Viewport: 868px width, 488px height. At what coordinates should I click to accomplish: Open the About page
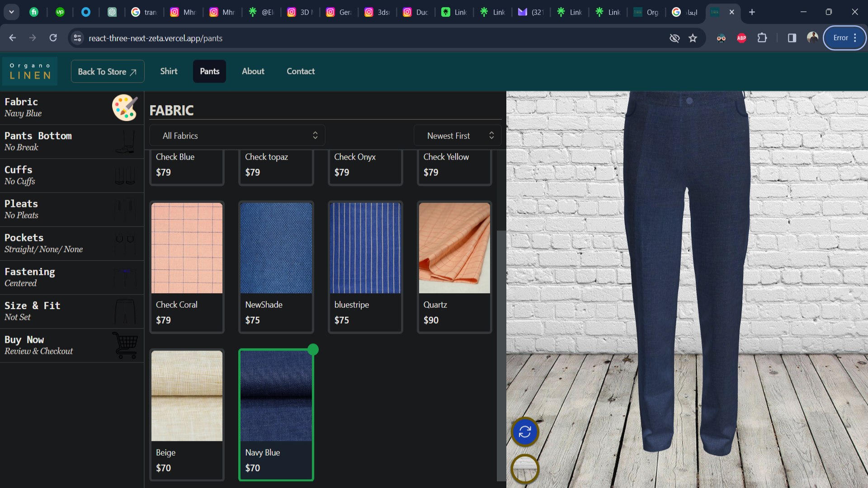(253, 71)
